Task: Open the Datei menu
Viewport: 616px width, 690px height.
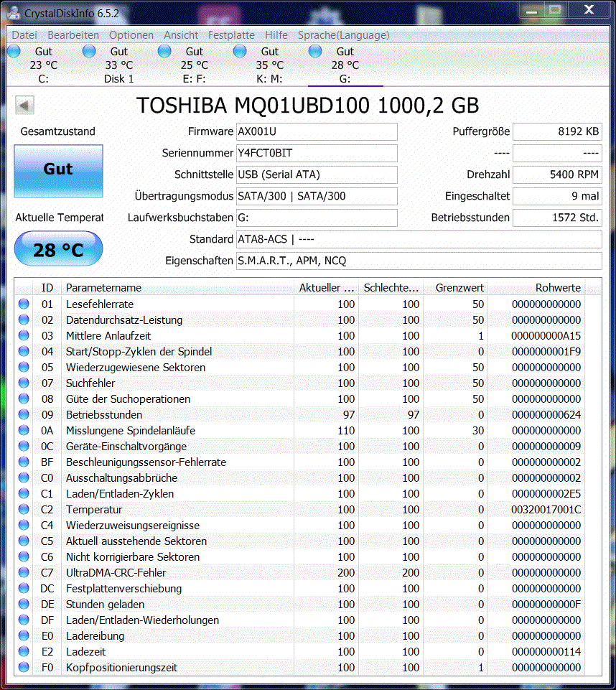Action: coord(24,34)
